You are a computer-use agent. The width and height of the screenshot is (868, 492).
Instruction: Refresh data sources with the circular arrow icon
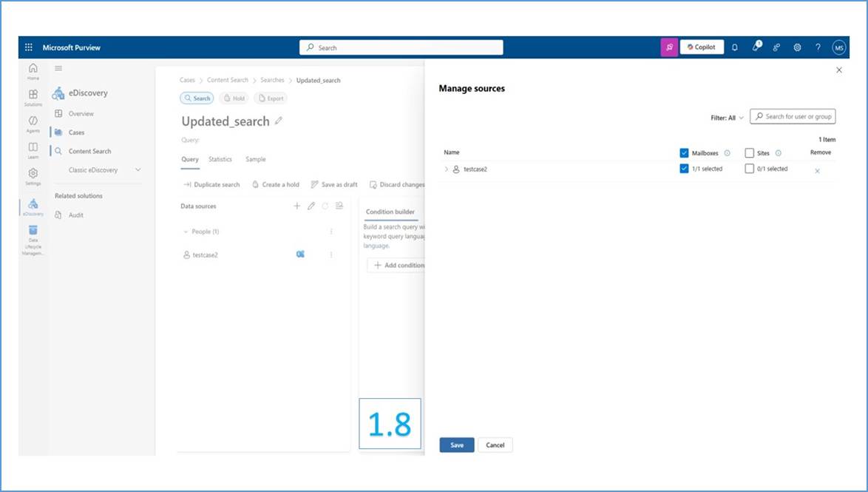point(325,206)
